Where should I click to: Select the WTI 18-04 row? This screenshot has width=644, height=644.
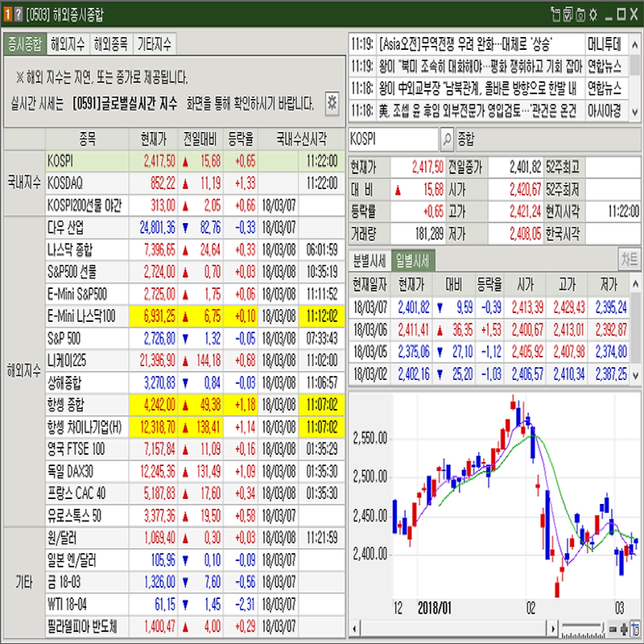click(195, 605)
